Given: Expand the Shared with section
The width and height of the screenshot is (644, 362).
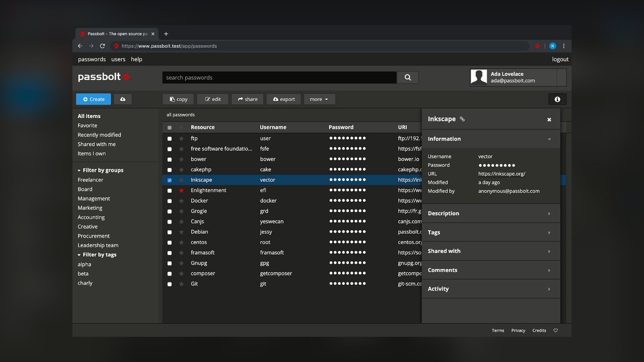Looking at the screenshot, I should click(x=491, y=251).
